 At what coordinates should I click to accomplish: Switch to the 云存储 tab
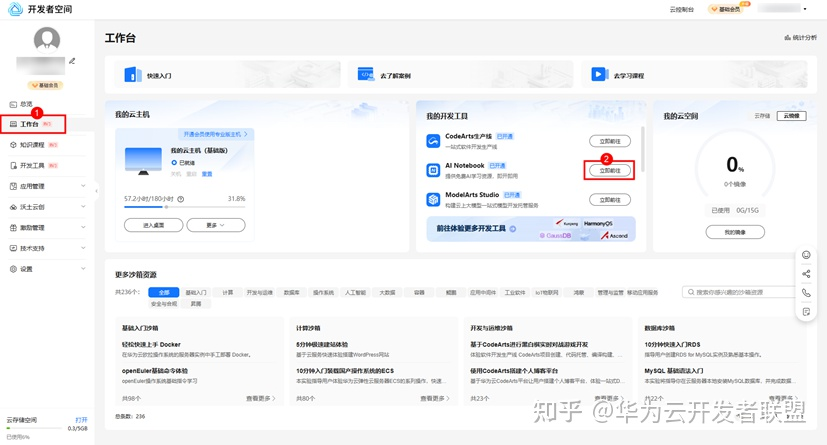coord(762,116)
